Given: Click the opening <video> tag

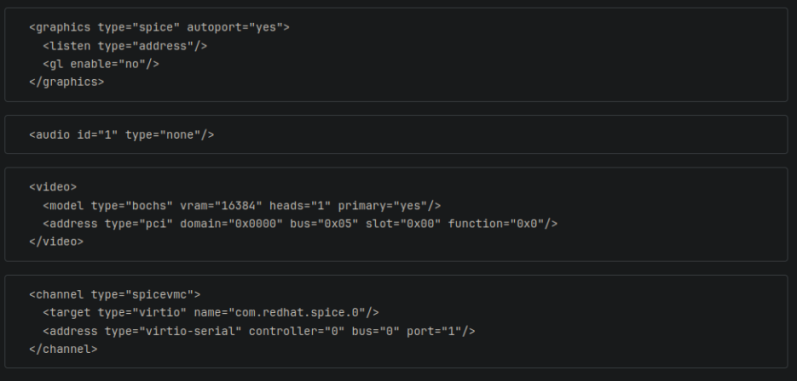Looking at the screenshot, I should pos(53,187).
